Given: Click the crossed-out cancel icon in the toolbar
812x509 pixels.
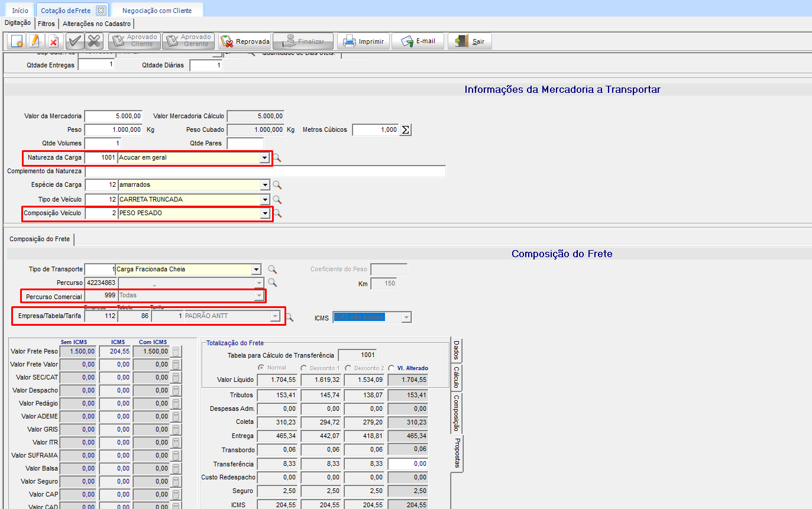Looking at the screenshot, I should 94,41.
